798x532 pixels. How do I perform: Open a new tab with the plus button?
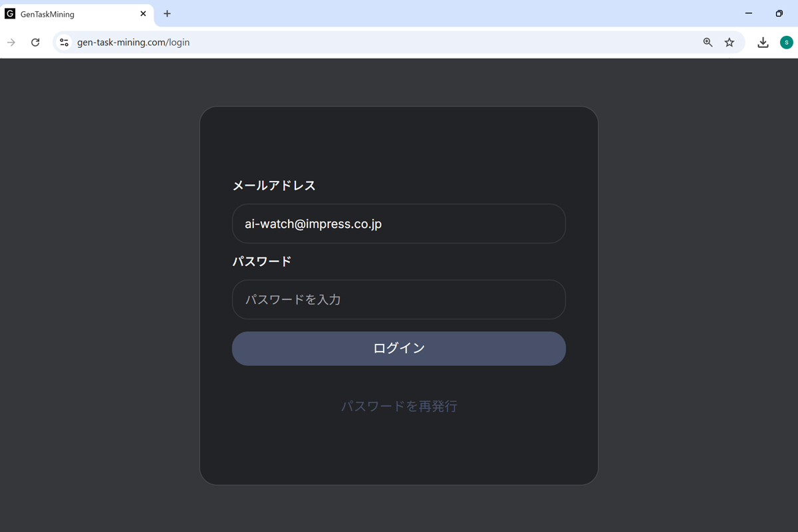point(166,13)
